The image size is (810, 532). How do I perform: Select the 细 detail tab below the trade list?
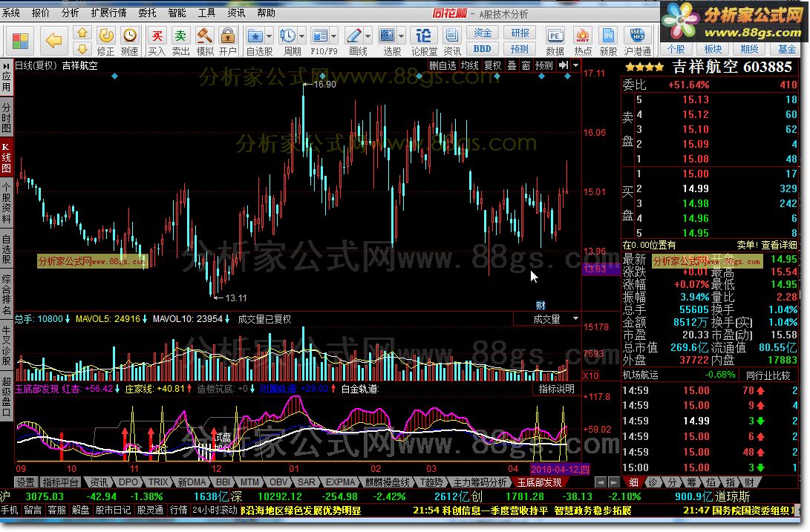point(633,482)
